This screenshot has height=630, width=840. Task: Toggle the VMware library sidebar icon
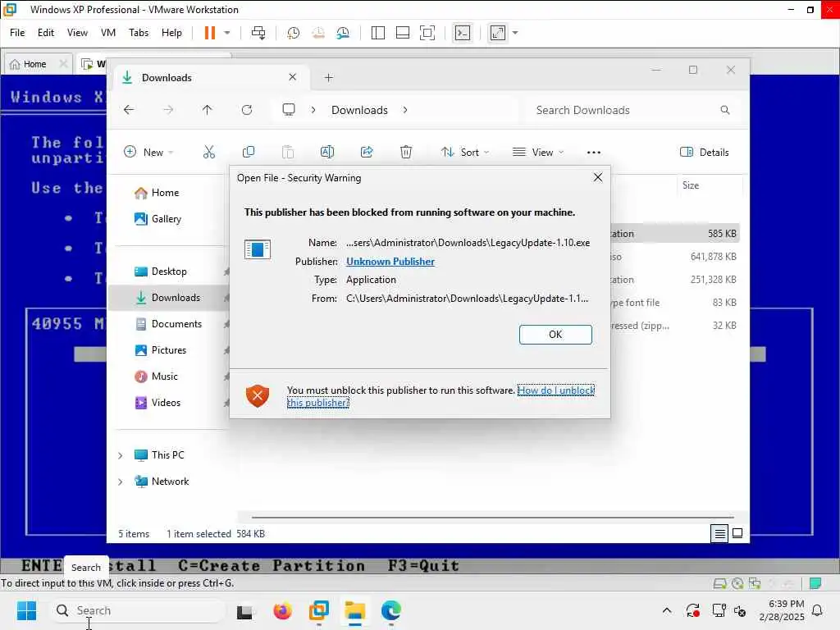click(377, 33)
